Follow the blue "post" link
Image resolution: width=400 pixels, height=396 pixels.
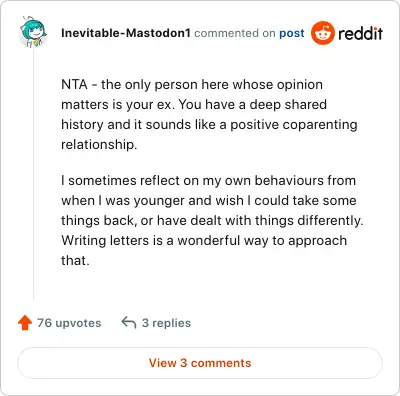292,33
